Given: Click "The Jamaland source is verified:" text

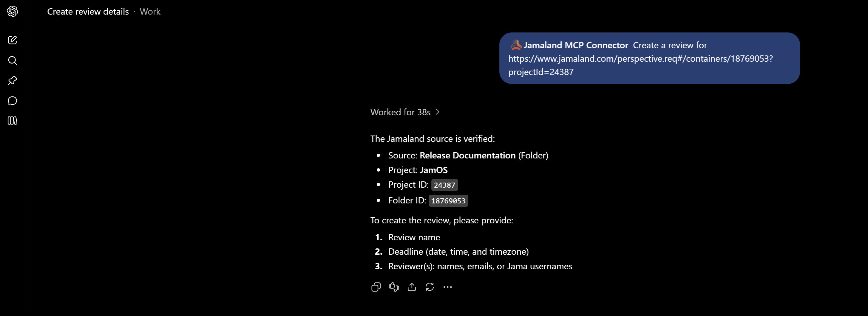Looking at the screenshot, I should [x=432, y=139].
